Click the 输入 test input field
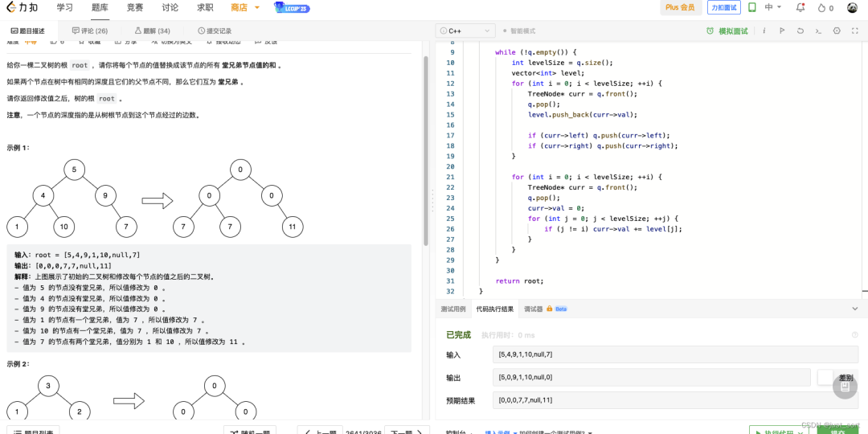The height and width of the screenshot is (434, 868). tap(675, 354)
